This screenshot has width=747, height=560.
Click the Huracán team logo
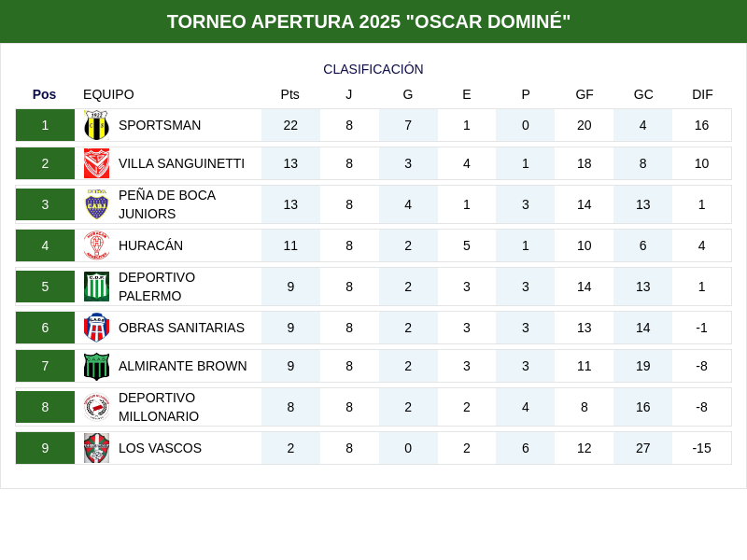[96, 245]
